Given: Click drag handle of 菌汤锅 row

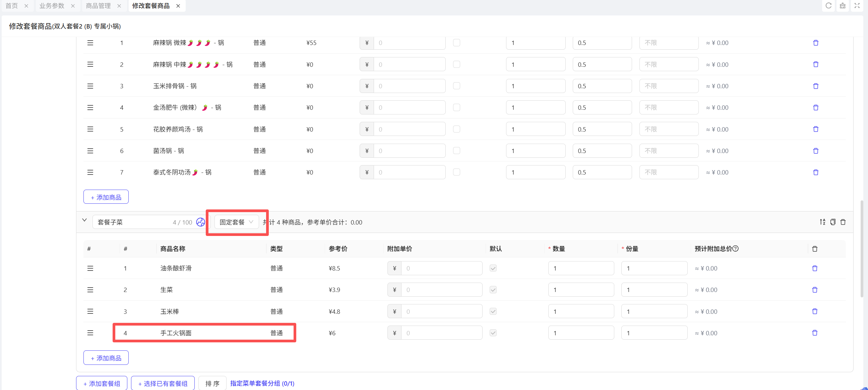Looking at the screenshot, I should [x=90, y=151].
